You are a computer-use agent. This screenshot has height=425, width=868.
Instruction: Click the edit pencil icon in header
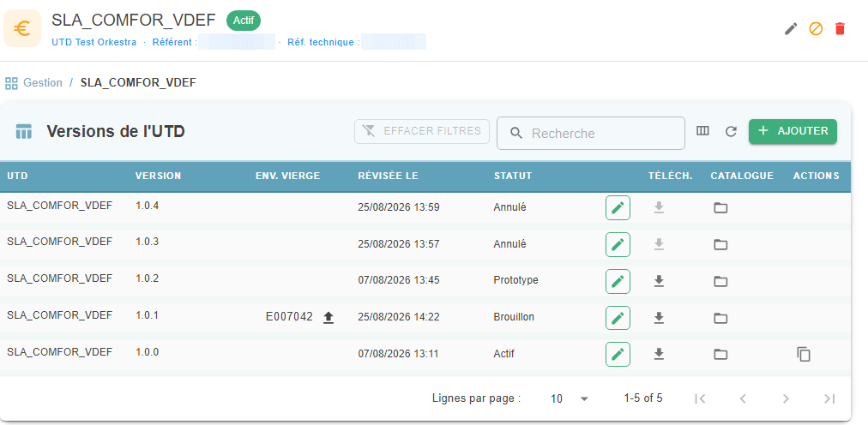791,29
